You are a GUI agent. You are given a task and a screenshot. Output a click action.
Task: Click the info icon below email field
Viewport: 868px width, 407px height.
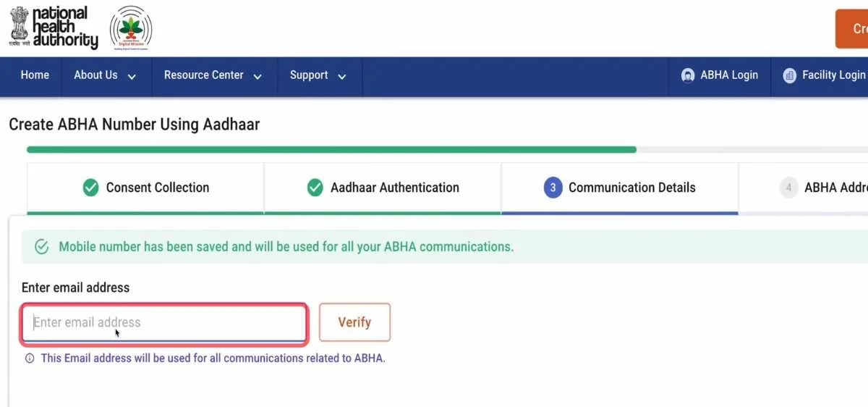30,358
